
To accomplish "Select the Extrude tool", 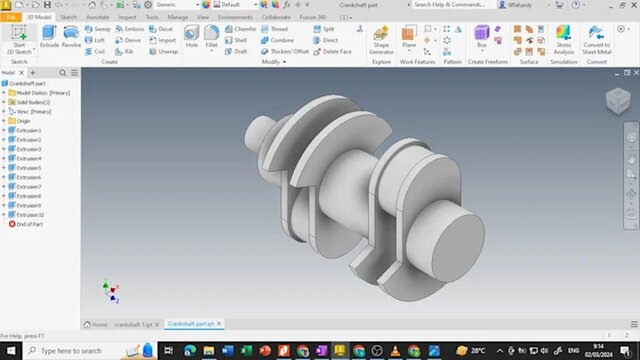I will pyautogui.click(x=49, y=37).
